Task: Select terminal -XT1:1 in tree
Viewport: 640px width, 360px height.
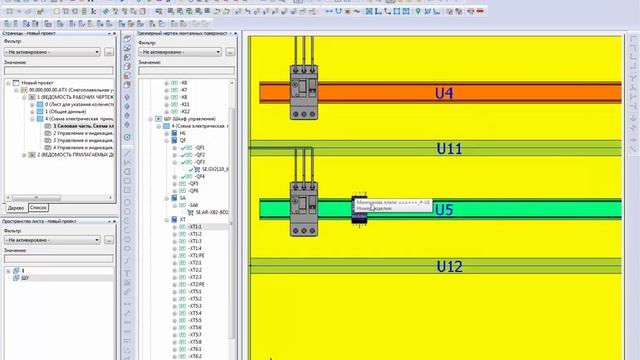Action: [195, 227]
